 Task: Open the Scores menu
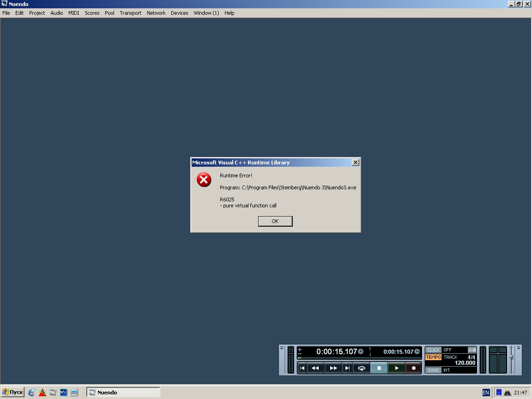coord(92,13)
